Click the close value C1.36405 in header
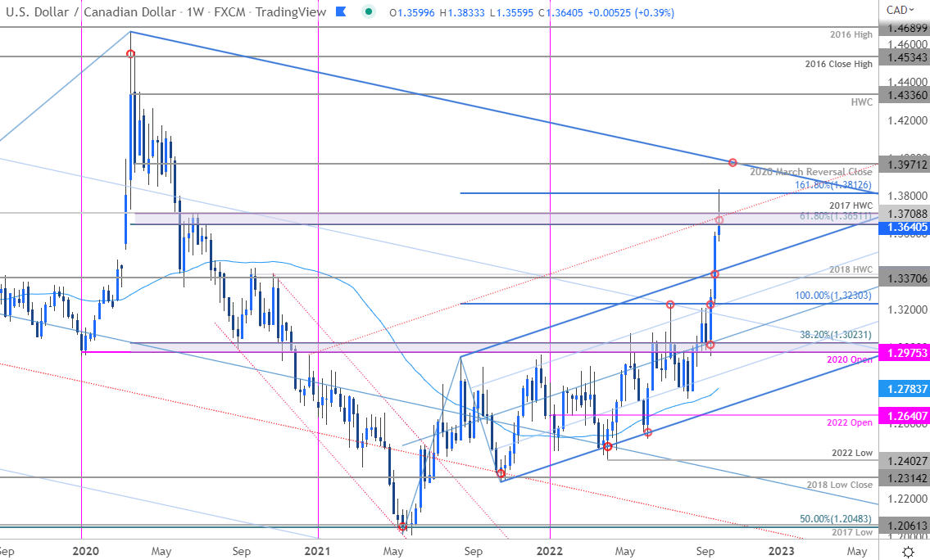Viewport: 930px width, 560px height. click(x=560, y=12)
